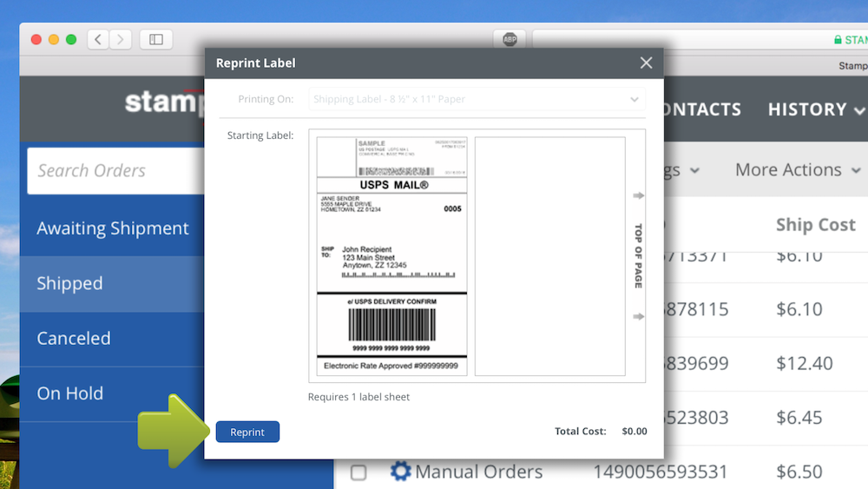Click the yellow minimize window button
The width and height of the screenshot is (868, 489).
click(x=54, y=39)
